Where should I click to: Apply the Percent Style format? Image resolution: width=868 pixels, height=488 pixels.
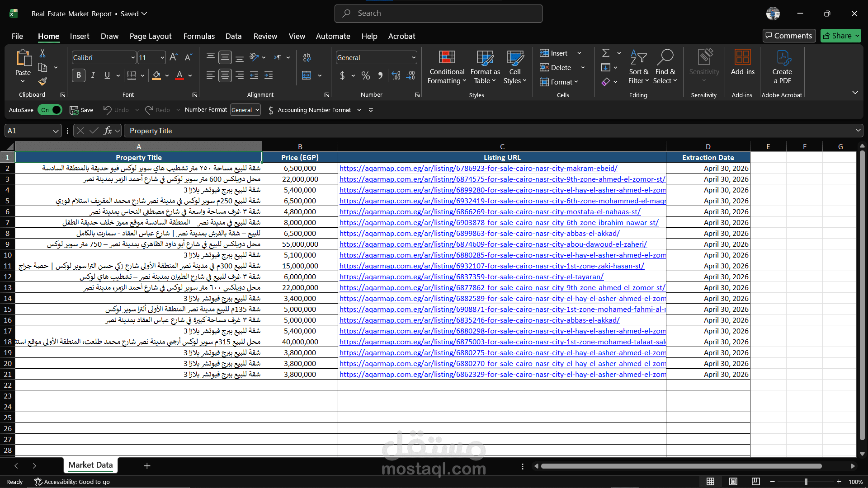tap(366, 75)
